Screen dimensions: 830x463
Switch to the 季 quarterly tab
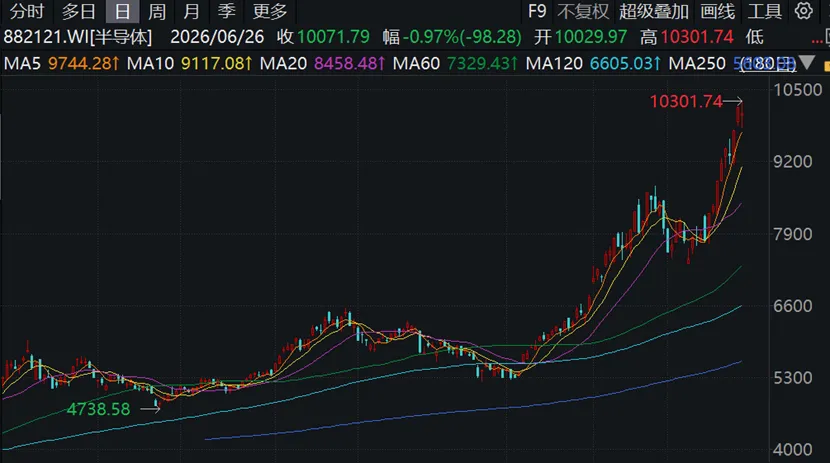[x=227, y=11]
